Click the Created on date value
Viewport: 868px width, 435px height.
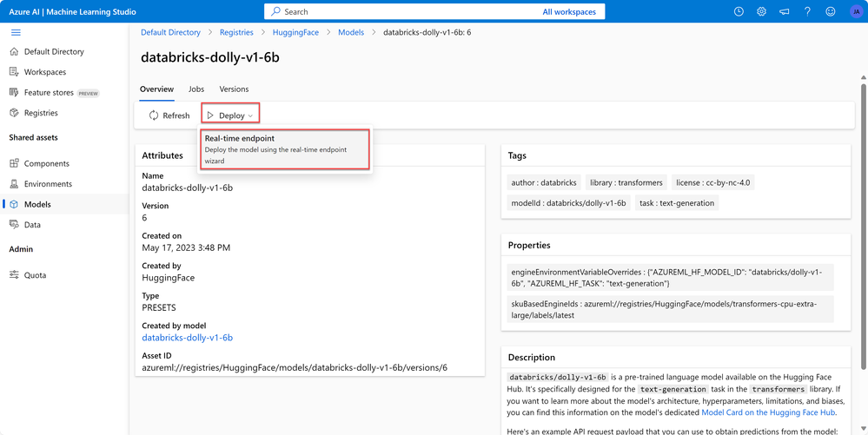tap(186, 248)
